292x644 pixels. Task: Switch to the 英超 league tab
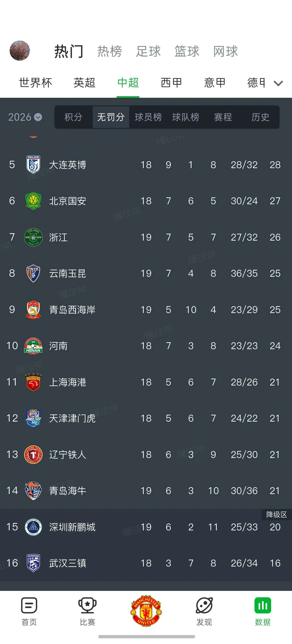click(84, 83)
